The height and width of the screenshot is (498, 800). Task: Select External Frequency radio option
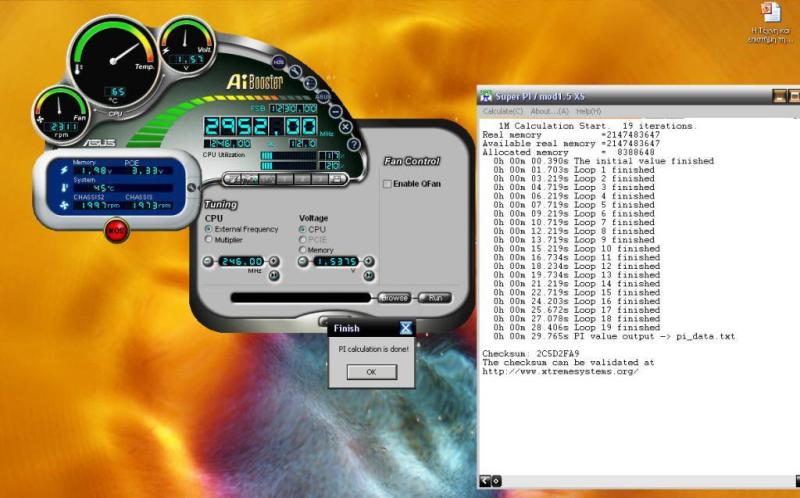tap(209, 229)
